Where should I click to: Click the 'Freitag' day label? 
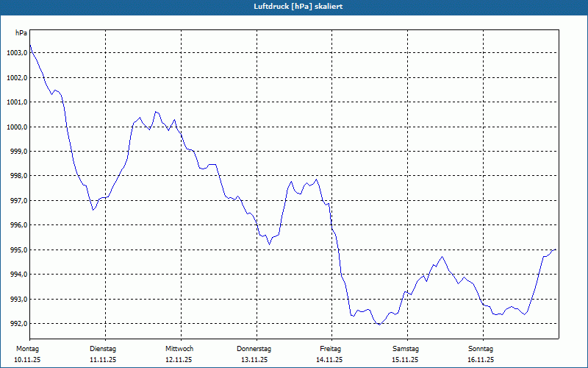(x=330, y=348)
